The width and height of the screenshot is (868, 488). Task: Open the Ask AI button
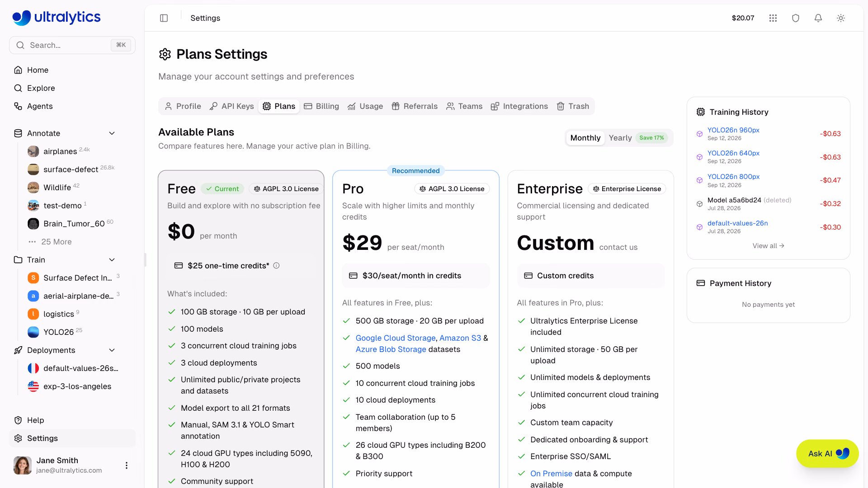coord(827,454)
